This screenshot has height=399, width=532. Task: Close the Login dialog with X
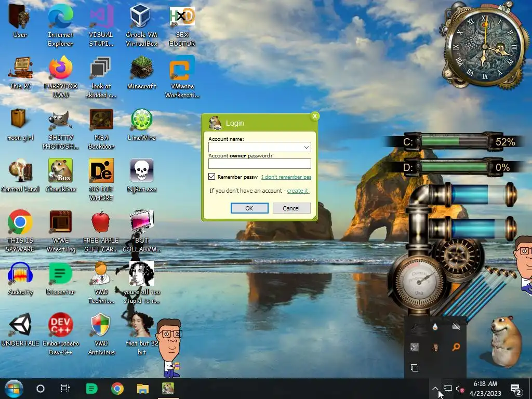[x=315, y=116]
